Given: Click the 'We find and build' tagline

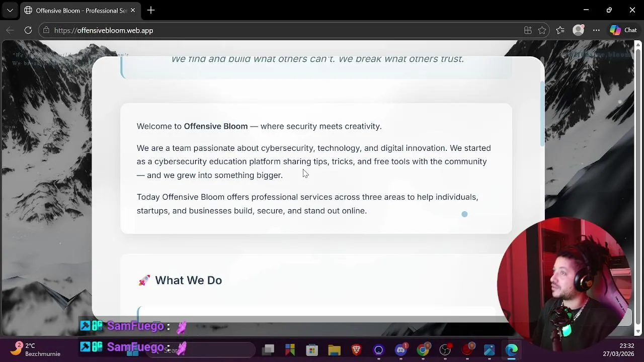Looking at the screenshot, I should [317, 59].
